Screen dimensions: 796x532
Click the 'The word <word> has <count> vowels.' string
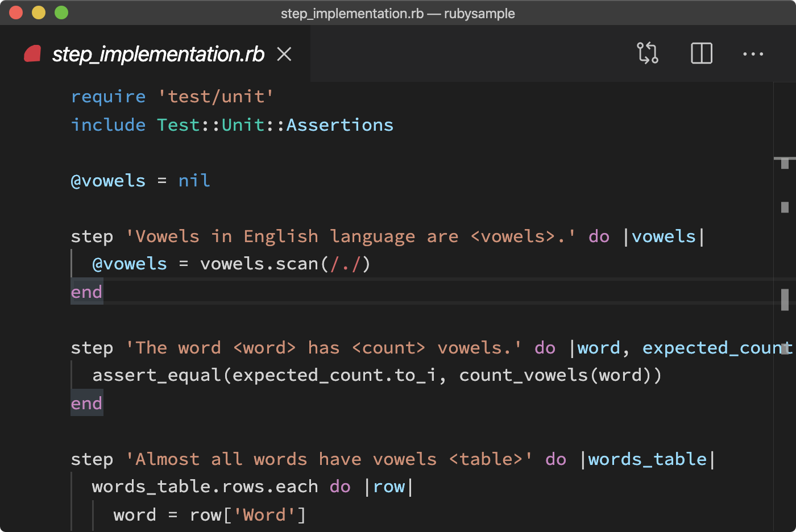(x=324, y=348)
